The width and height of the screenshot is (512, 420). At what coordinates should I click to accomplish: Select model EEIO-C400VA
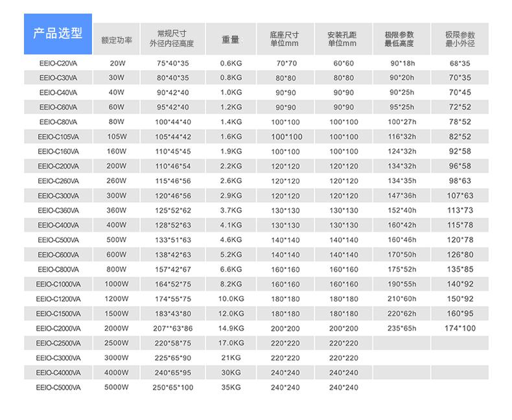pyautogui.click(x=58, y=225)
